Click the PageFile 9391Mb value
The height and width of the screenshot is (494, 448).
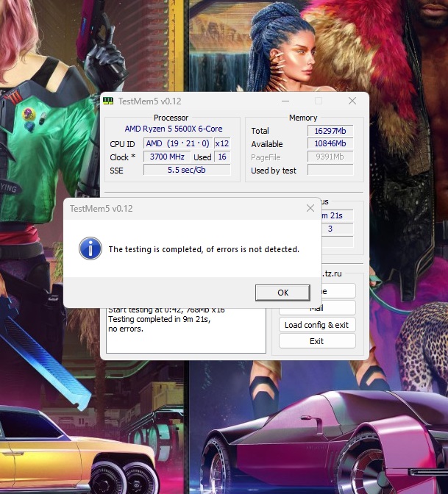pyautogui.click(x=330, y=157)
